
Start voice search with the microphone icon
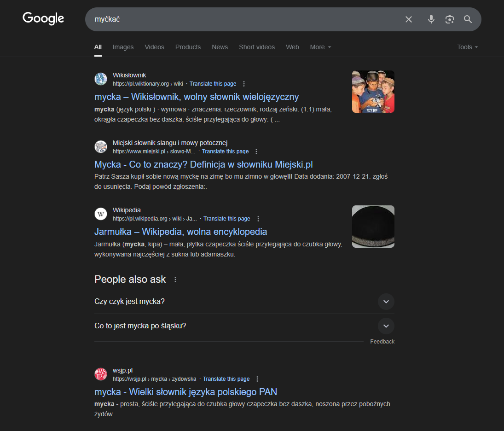[x=431, y=19]
